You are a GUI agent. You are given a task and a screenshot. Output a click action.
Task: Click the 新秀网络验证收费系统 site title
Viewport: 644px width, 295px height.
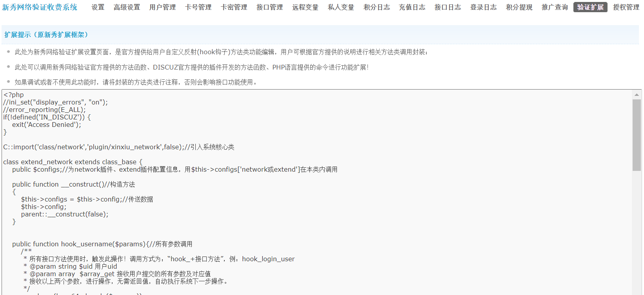[x=40, y=7]
